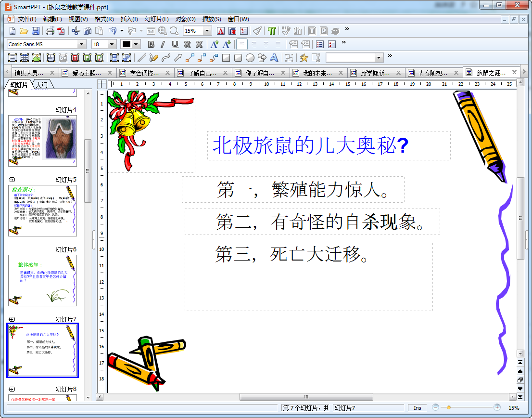This screenshot has height=418, width=532.
Task: Copy selection using the copy icon
Action: click(87, 31)
